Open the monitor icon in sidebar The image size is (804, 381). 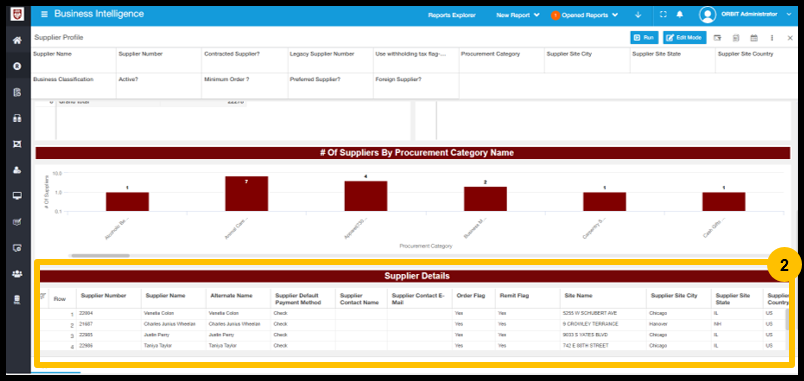(x=17, y=196)
